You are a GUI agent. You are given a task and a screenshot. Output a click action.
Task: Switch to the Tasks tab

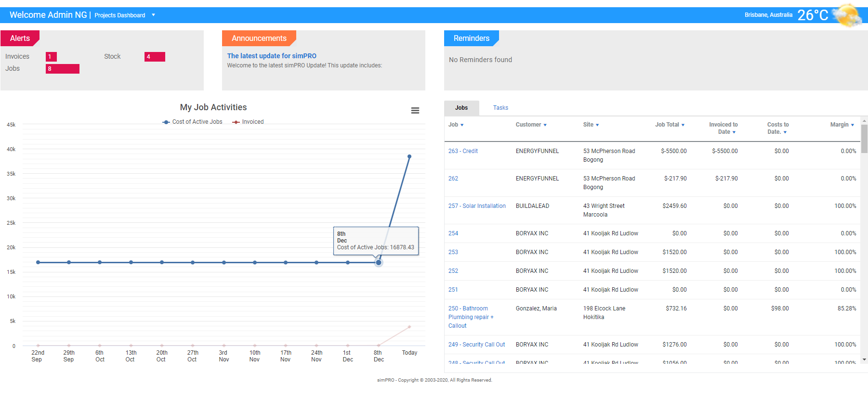pos(500,108)
